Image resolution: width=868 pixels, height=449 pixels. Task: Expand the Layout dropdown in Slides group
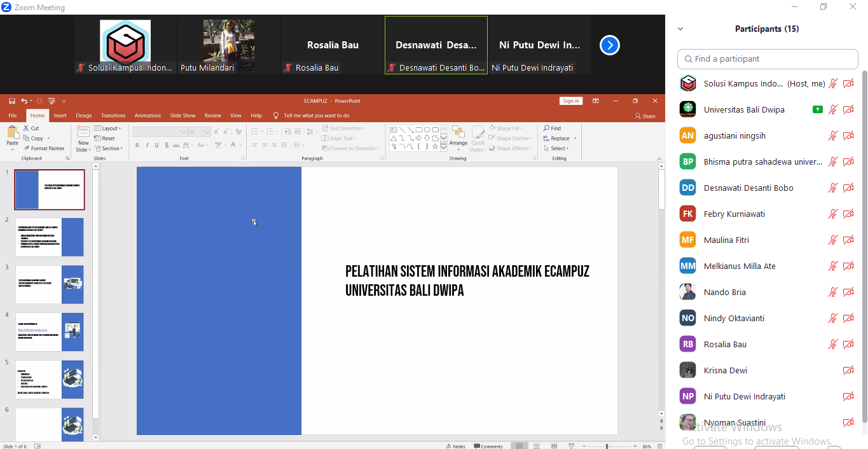(108, 128)
